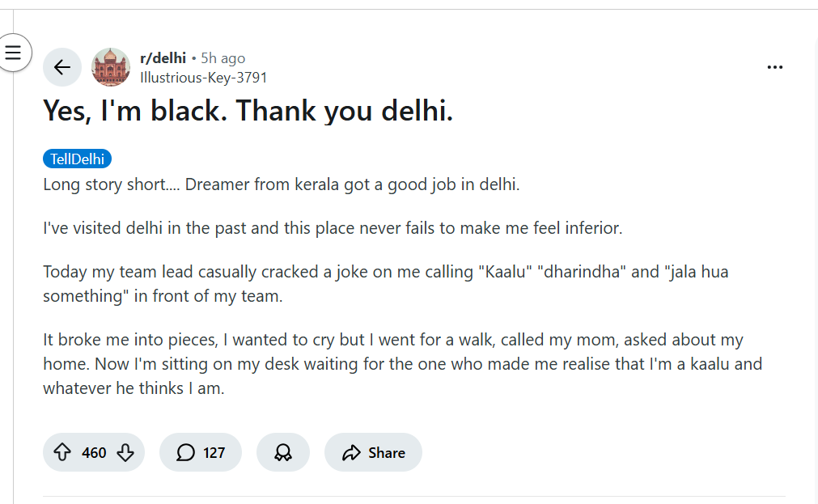This screenshot has width=818, height=504.
Task: Click the Share button label
Action: pyautogui.click(x=387, y=452)
